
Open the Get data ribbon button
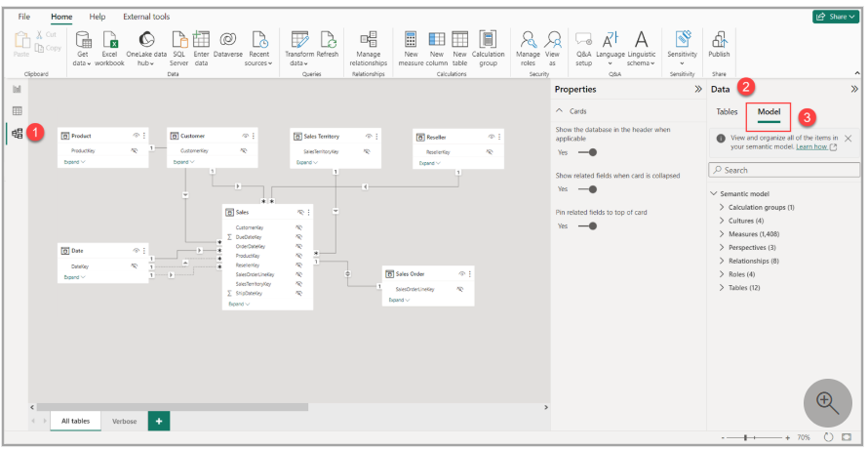[x=83, y=49]
